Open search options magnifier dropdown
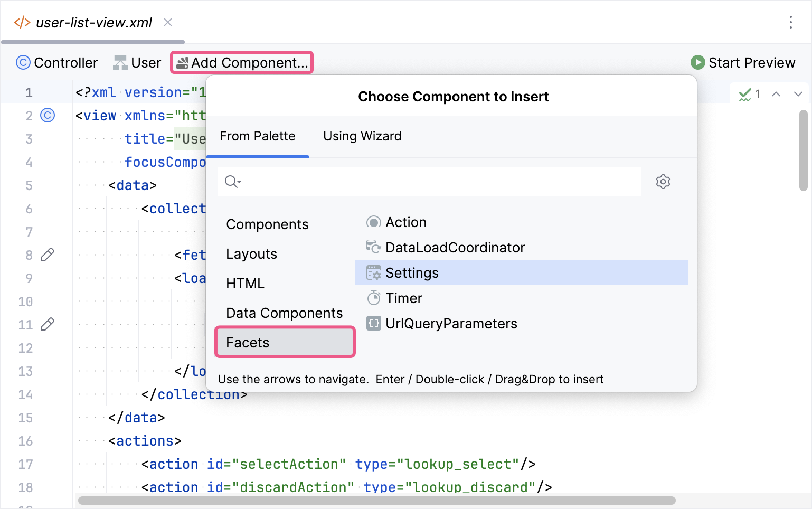Screen dimensions: 812x509 tap(232, 182)
